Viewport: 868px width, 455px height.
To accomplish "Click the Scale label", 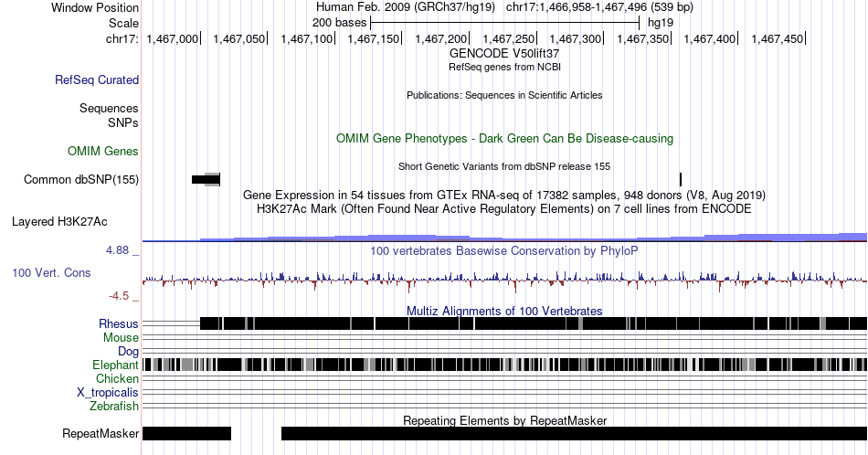I will click(123, 23).
